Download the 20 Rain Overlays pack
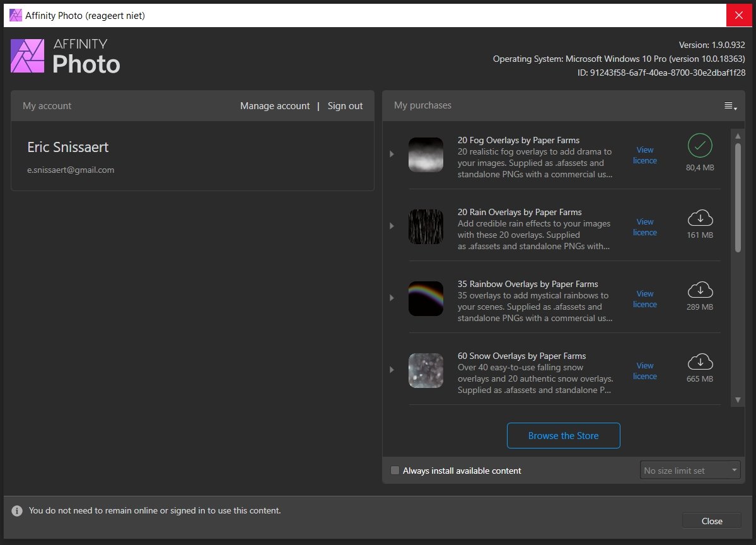Viewport: 756px width, 545px height. [x=700, y=218]
